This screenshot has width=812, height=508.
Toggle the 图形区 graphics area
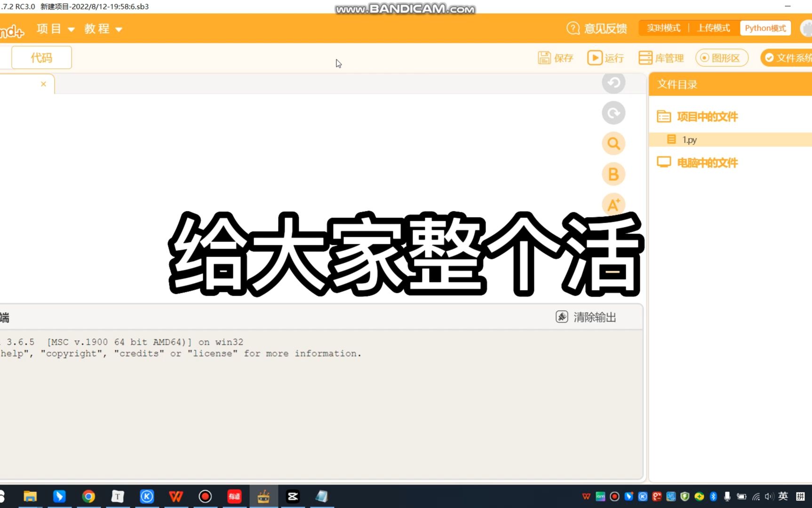722,57
